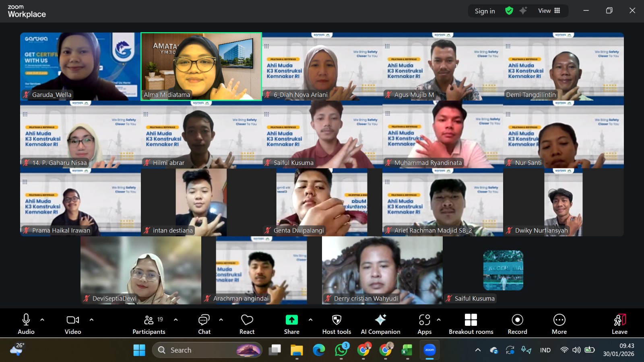The height and width of the screenshot is (362, 644).
Task: Toggle camera with Video button
Action: (x=73, y=324)
